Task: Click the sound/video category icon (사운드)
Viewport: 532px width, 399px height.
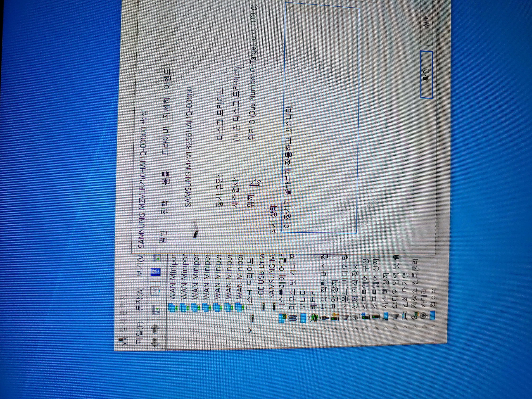Action: pyautogui.click(x=345, y=317)
